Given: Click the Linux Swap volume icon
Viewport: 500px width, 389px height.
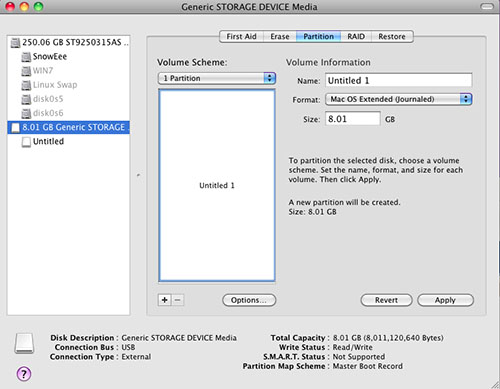Looking at the screenshot, I should pos(26,85).
